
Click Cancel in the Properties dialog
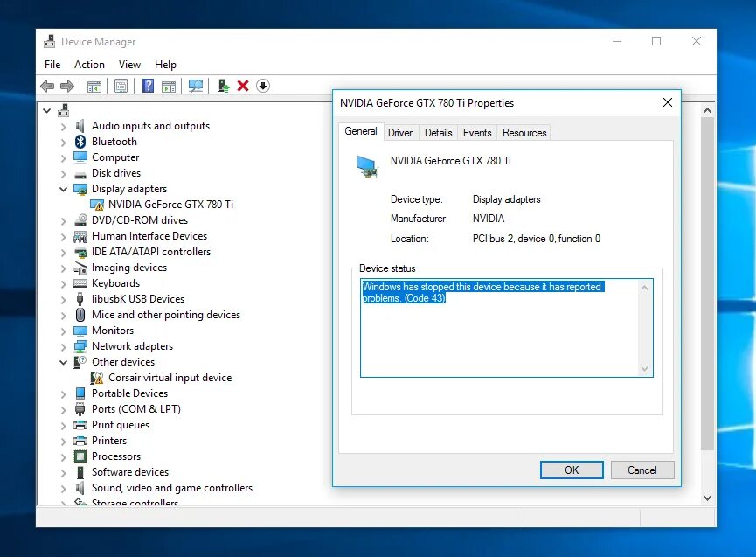(x=642, y=470)
